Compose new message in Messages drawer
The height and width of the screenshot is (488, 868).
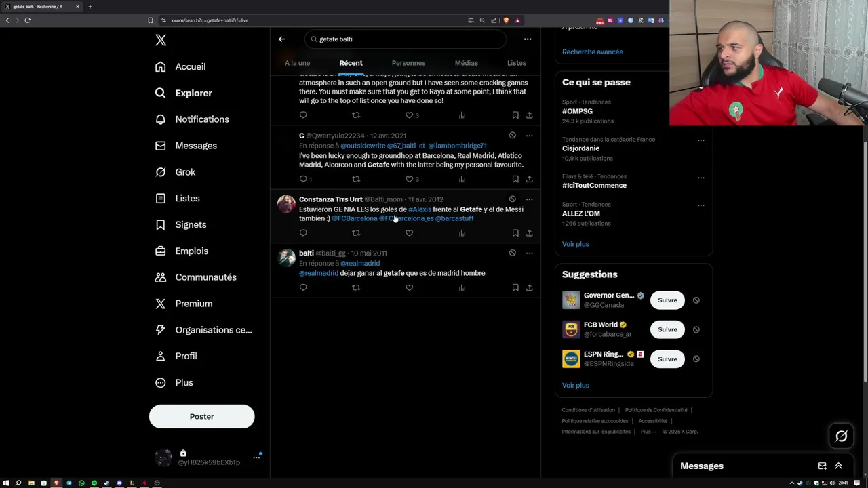822,466
